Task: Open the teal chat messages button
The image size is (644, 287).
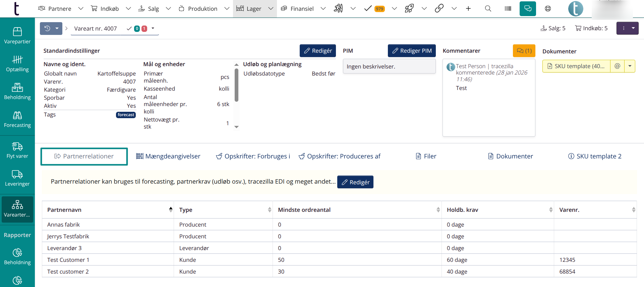Action: tap(527, 9)
